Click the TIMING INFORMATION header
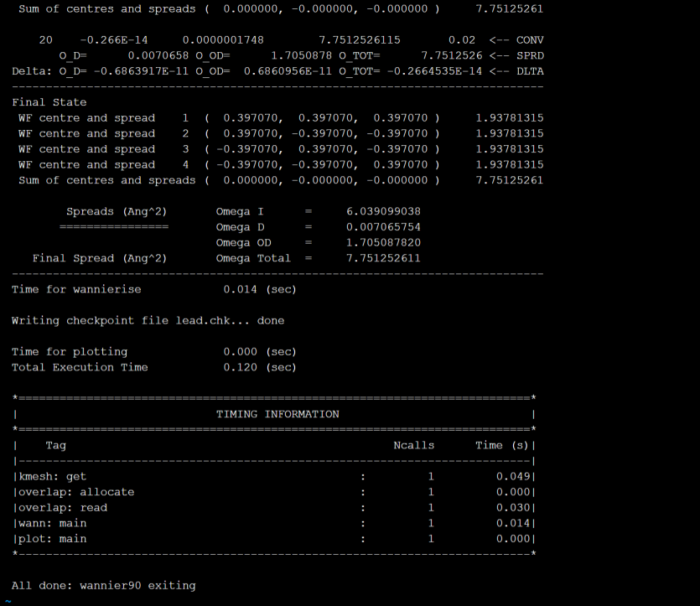 point(277,414)
